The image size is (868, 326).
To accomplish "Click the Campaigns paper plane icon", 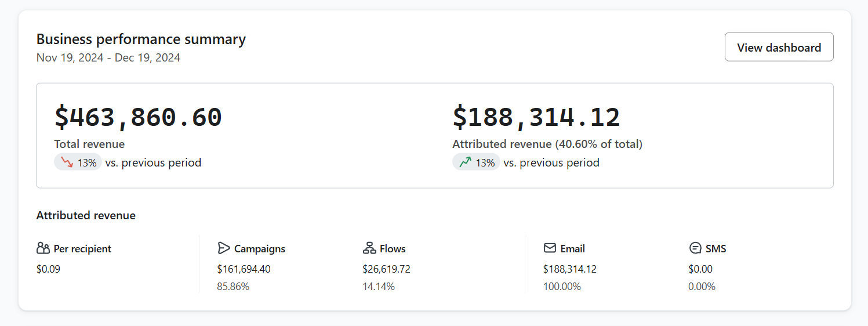I will (224, 248).
